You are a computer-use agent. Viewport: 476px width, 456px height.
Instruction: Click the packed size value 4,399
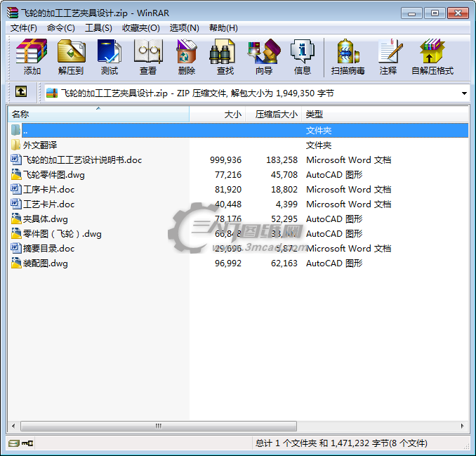[x=286, y=204]
